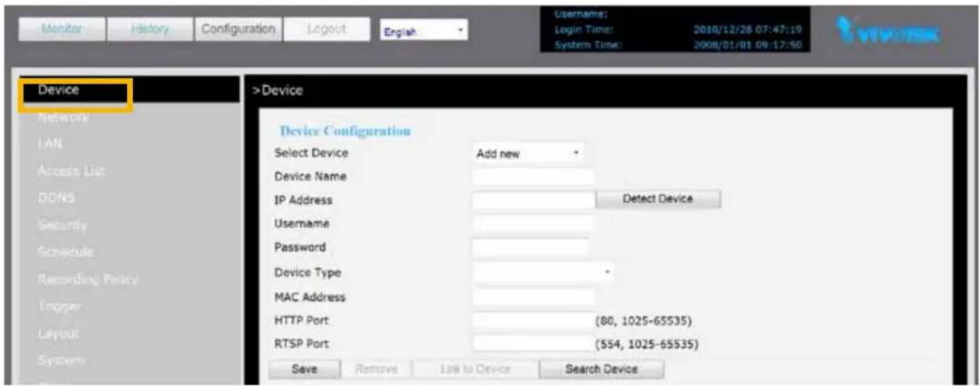Click the MAC Address field

[x=533, y=297]
